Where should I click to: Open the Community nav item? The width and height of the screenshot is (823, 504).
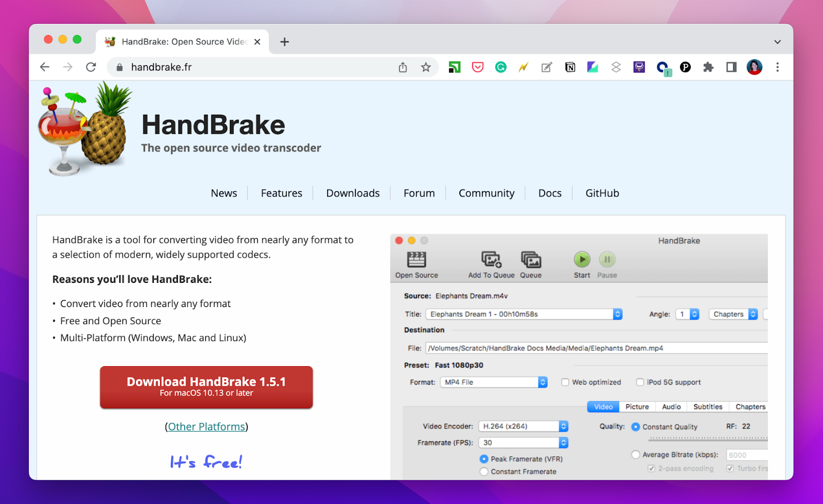(487, 193)
